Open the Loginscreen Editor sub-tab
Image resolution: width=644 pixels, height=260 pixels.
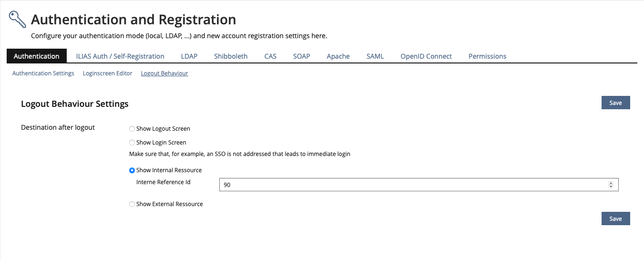pyautogui.click(x=108, y=73)
